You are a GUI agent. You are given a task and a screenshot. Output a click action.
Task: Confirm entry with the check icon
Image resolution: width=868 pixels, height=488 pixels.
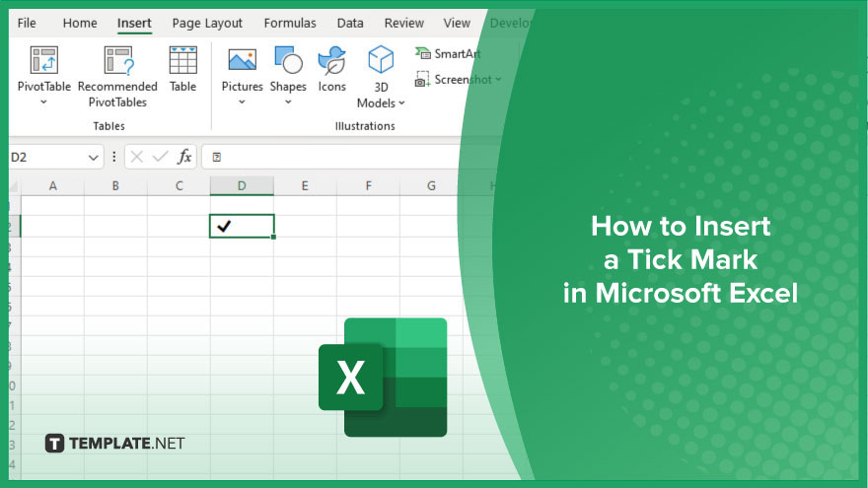160,157
